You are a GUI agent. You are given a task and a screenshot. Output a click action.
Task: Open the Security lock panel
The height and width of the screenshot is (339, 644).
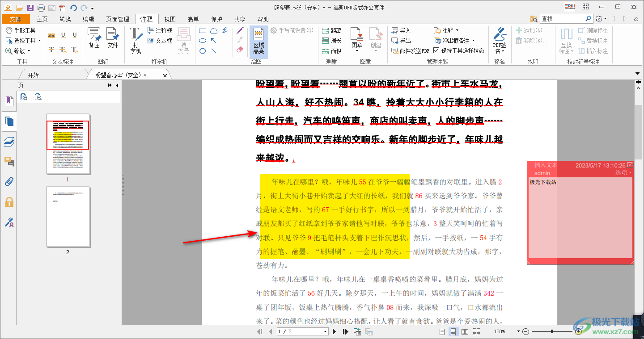pos(9,202)
